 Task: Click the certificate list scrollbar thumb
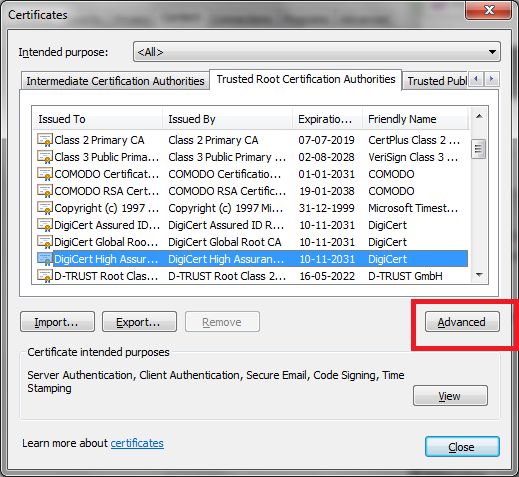[x=478, y=149]
